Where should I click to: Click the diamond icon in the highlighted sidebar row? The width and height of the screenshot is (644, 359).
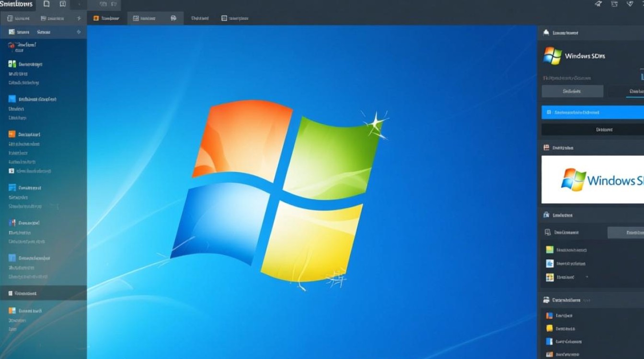coord(79,32)
